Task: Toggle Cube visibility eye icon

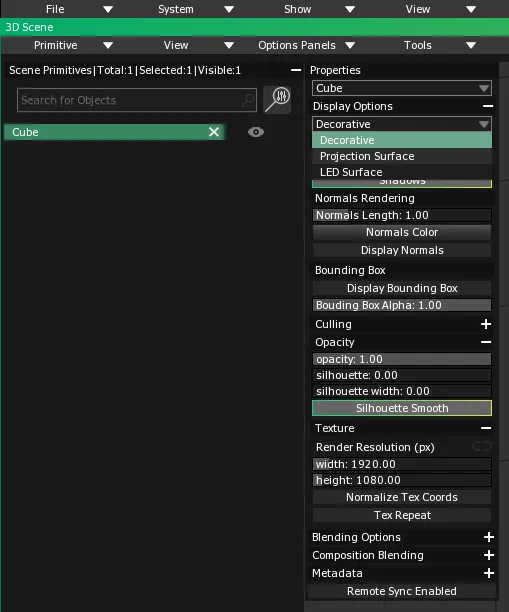Action: point(256,132)
